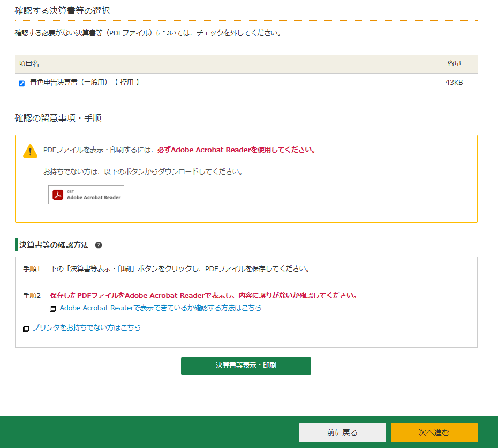Open the Adobe Acrobat Readerで表示できているか確認する方法 link
Screen dimensions: 498x448
click(x=161, y=308)
